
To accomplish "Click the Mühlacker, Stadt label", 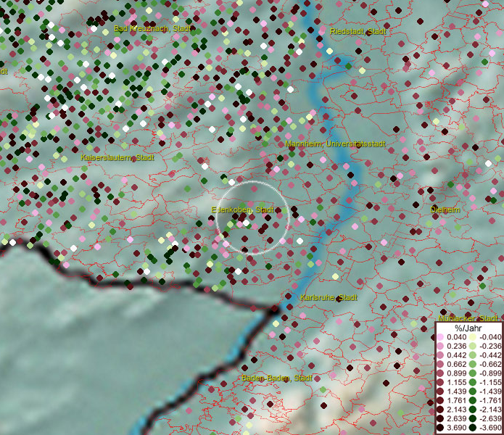I will [468, 318].
